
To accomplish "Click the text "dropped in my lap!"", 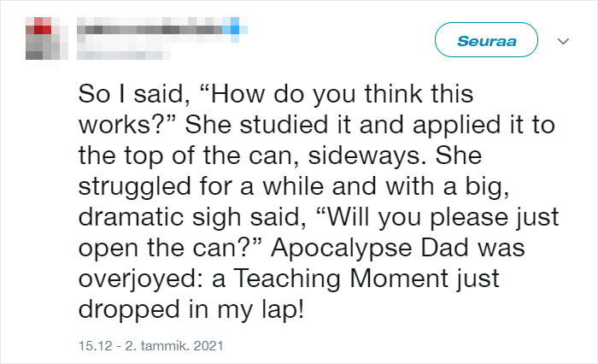I will tap(191, 309).
